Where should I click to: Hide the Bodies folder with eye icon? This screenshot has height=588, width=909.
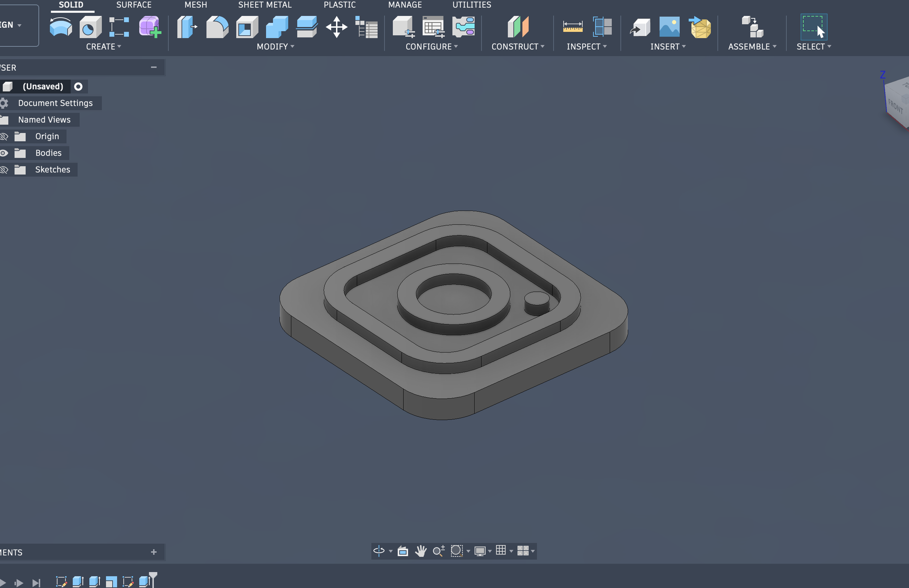point(4,153)
